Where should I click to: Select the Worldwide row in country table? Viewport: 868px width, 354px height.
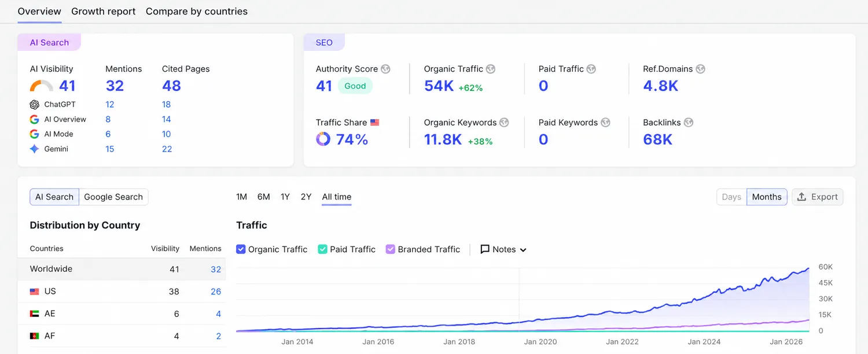click(122, 269)
